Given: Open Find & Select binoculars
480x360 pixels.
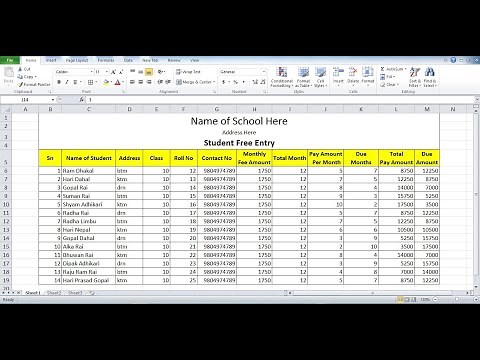Looking at the screenshot, I should 430,77.
